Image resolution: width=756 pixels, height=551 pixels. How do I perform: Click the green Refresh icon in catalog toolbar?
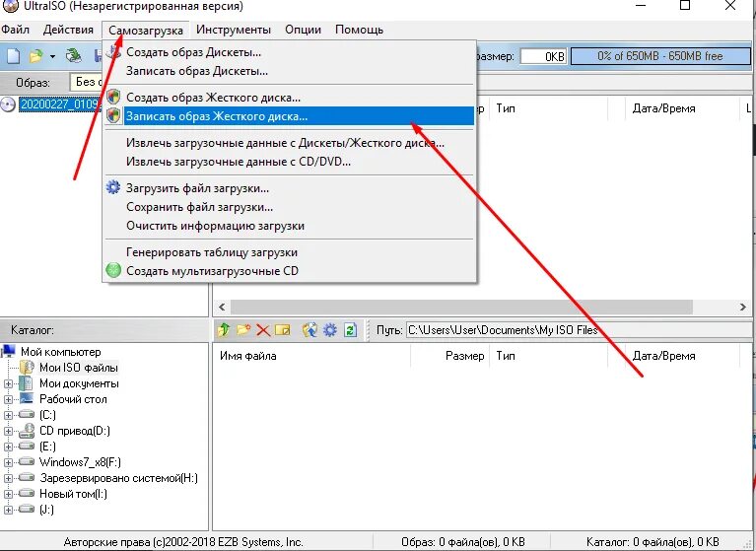point(351,330)
